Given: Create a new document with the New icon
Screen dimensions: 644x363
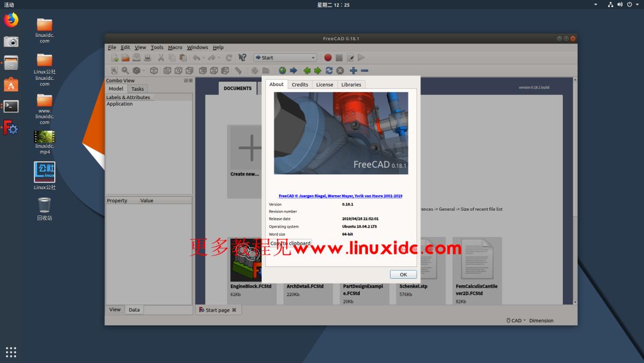Looking at the screenshot, I should [114, 57].
